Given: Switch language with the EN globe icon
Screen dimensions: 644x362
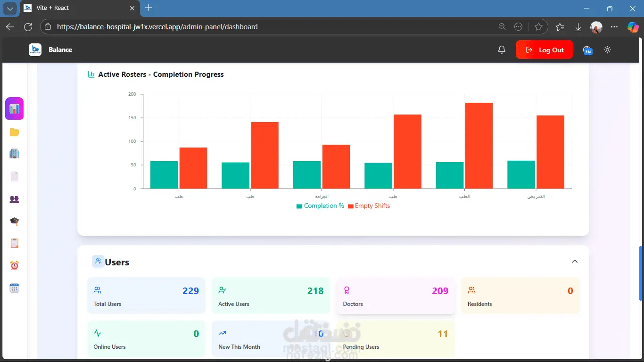Looking at the screenshot, I should 587,50.
